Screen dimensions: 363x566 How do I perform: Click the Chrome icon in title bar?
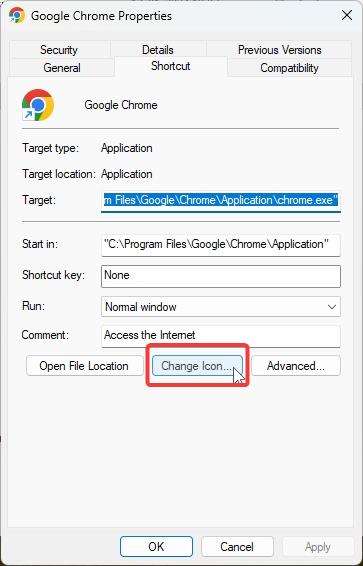17,16
